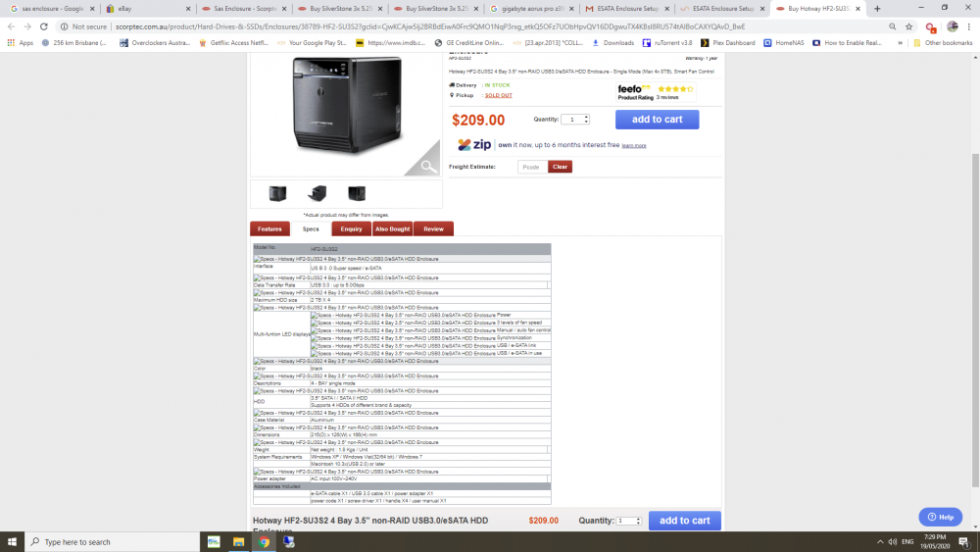Open the Help chat button

(941, 517)
